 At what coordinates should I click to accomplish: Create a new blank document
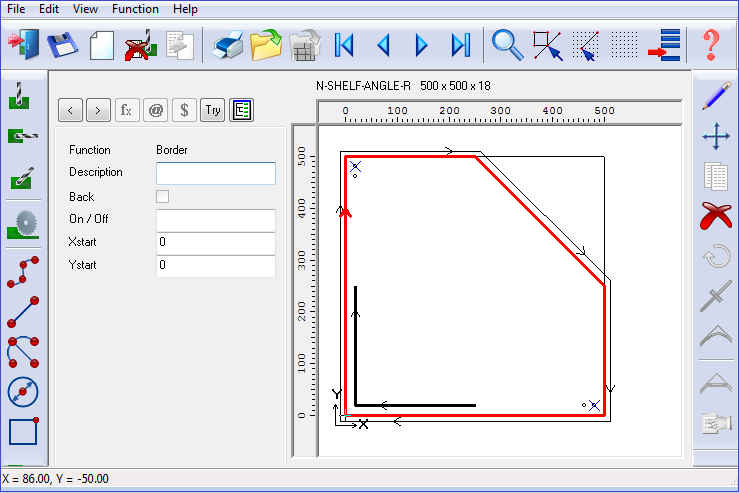tap(102, 45)
